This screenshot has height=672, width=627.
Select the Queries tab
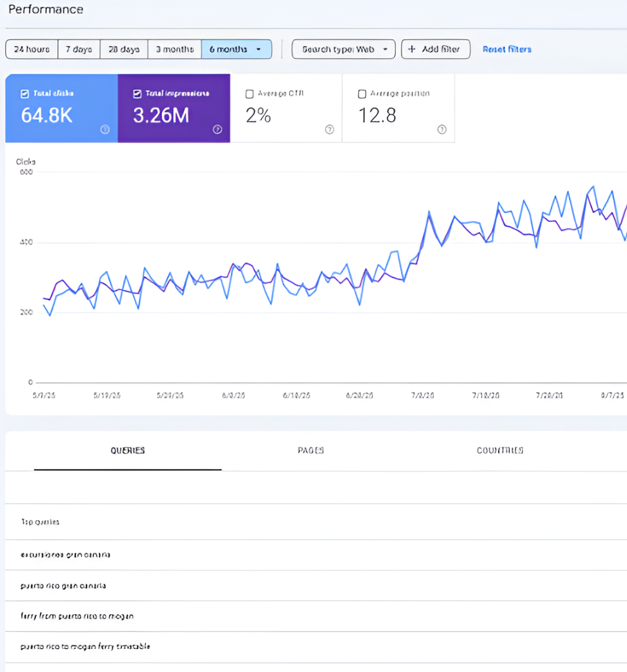point(128,450)
